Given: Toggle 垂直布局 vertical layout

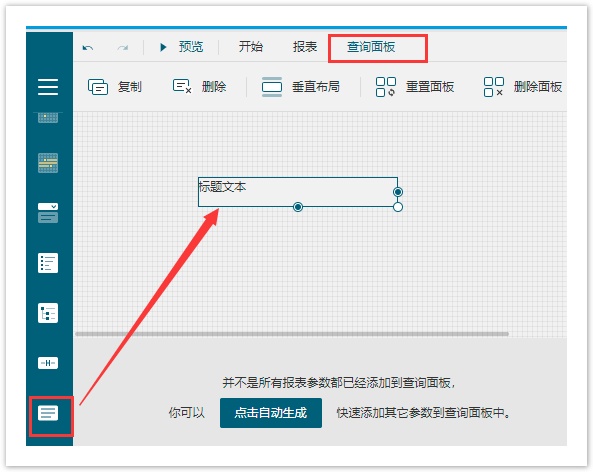Looking at the screenshot, I should tap(301, 87).
